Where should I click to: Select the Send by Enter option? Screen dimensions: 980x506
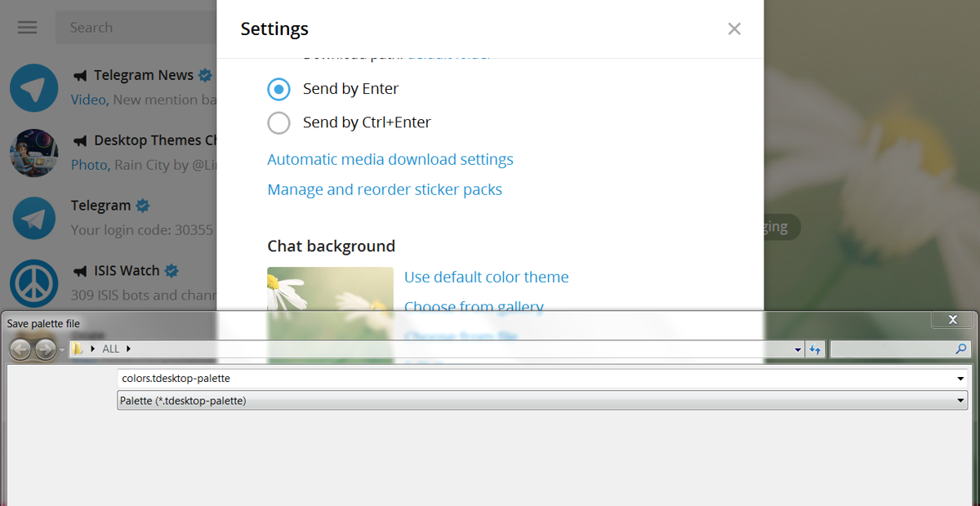[333, 88]
